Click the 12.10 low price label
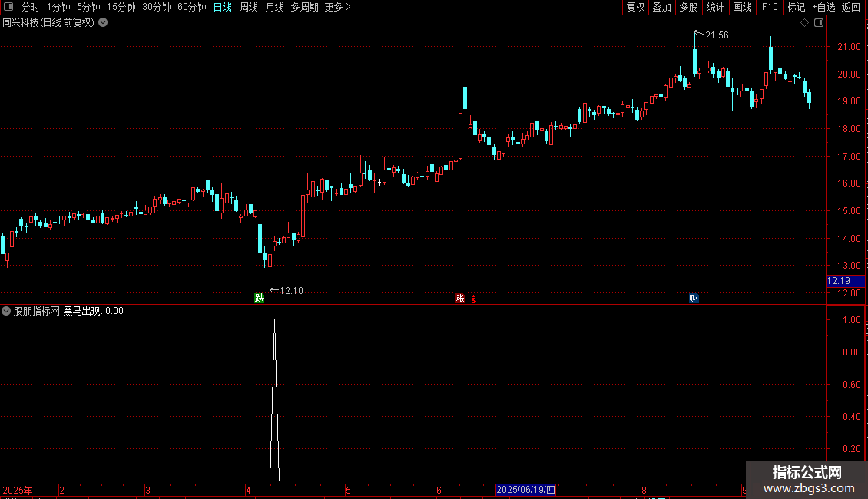The height and width of the screenshot is (499, 868). pos(291,291)
